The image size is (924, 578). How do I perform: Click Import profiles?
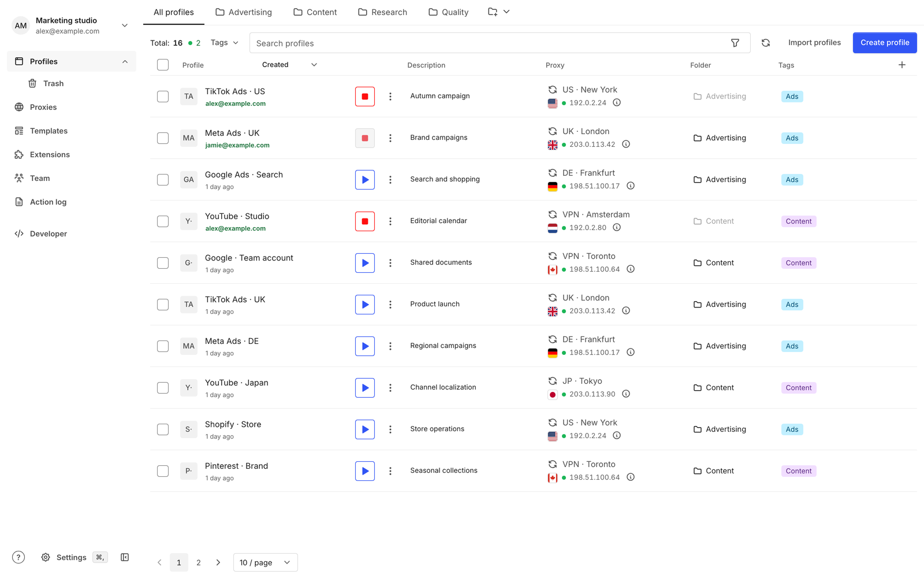click(x=814, y=43)
